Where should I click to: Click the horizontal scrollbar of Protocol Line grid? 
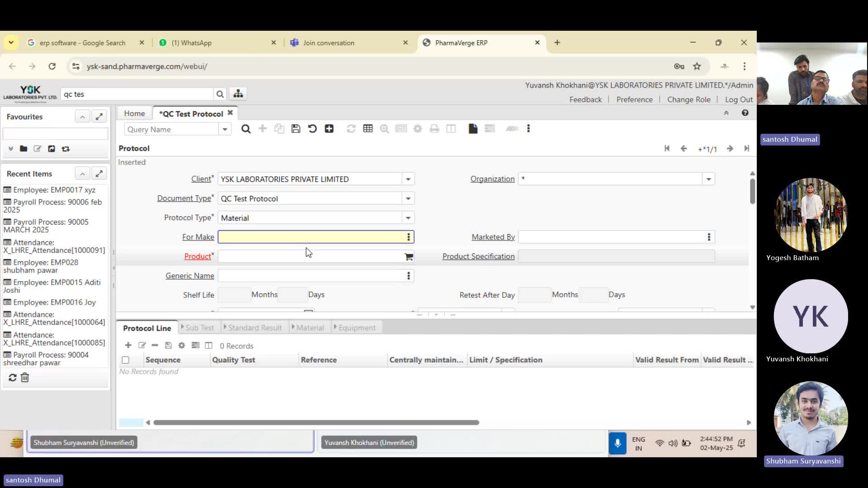coord(316,423)
